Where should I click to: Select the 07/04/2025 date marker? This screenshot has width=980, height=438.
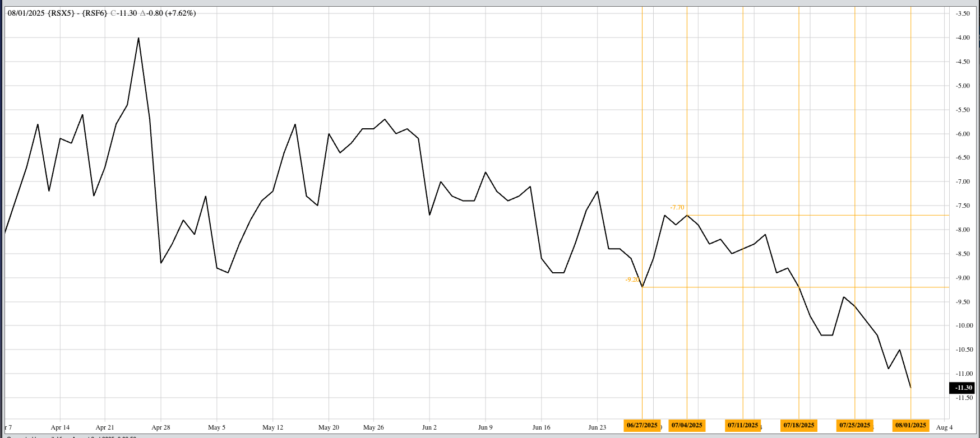tap(687, 425)
